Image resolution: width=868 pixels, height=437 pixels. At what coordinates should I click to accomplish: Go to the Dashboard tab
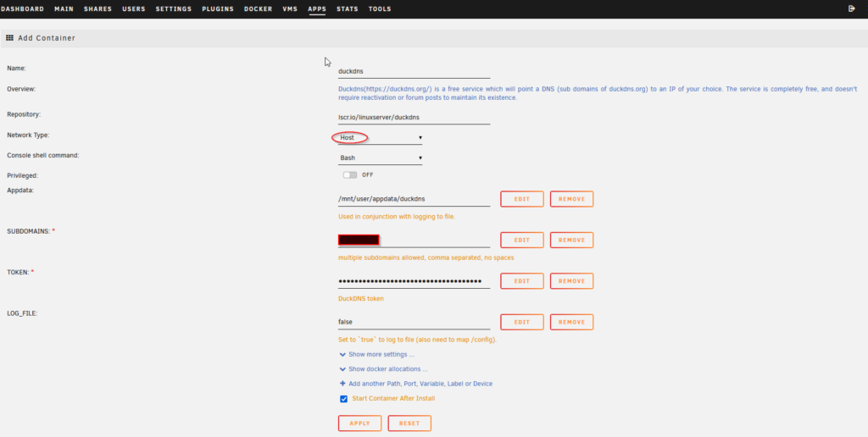(22, 8)
